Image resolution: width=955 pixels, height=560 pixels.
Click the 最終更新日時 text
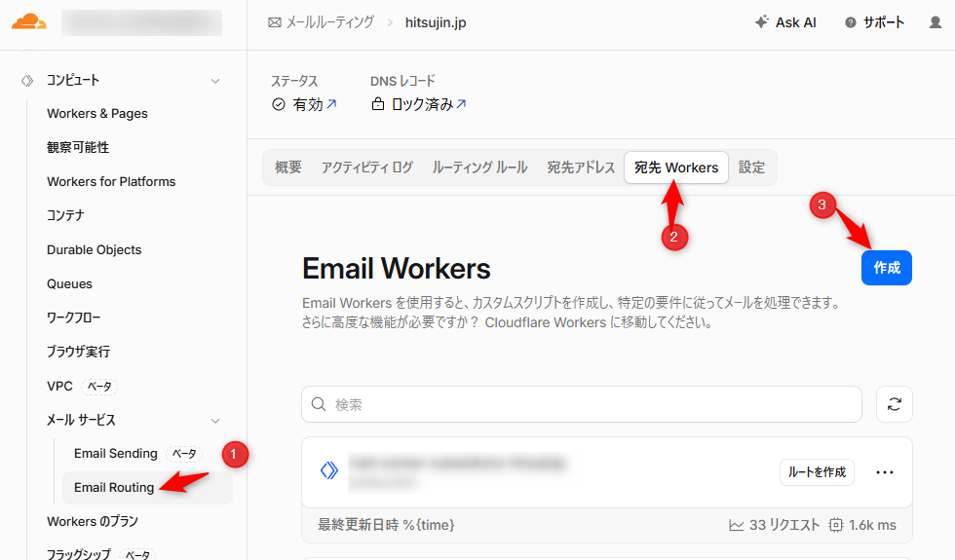click(386, 525)
